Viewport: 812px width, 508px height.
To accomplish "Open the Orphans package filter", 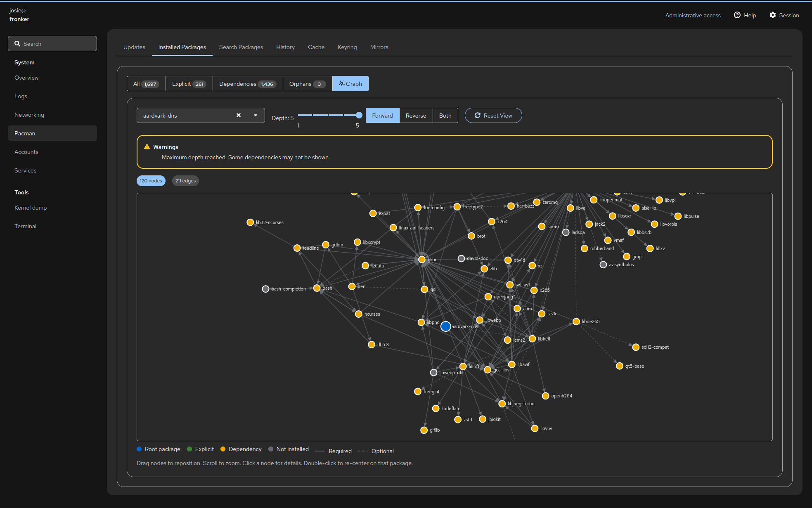I will [307, 84].
